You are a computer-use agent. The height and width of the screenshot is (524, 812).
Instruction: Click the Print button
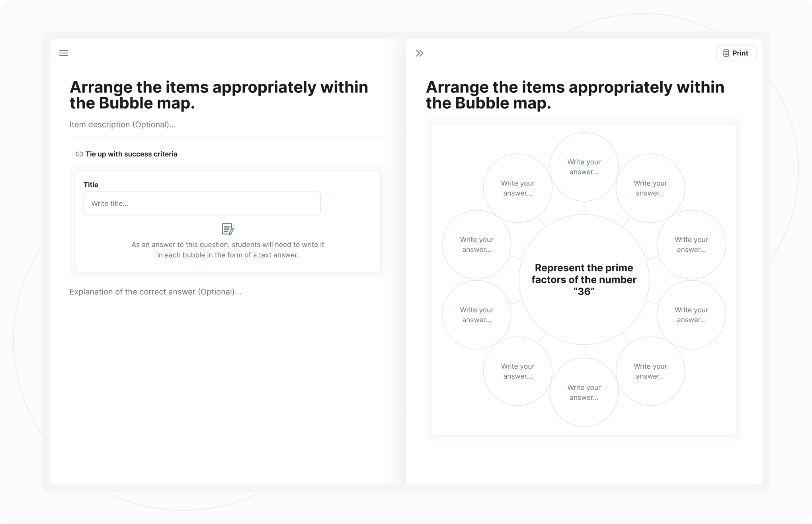pyautogui.click(x=736, y=53)
